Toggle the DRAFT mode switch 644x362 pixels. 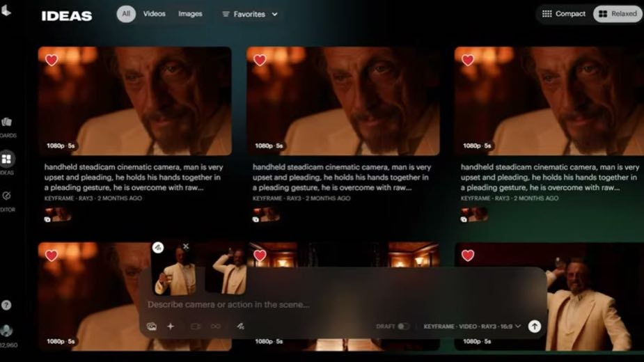coord(403,326)
